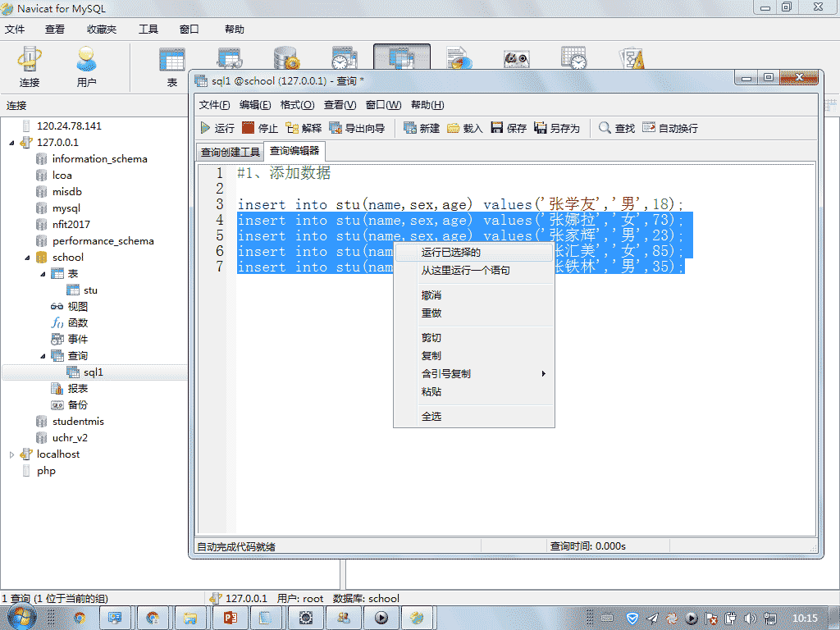Choose 从这里运行一个语句 in context menu
840x630 pixels.
pyautogui.click(x=473, y=271)
